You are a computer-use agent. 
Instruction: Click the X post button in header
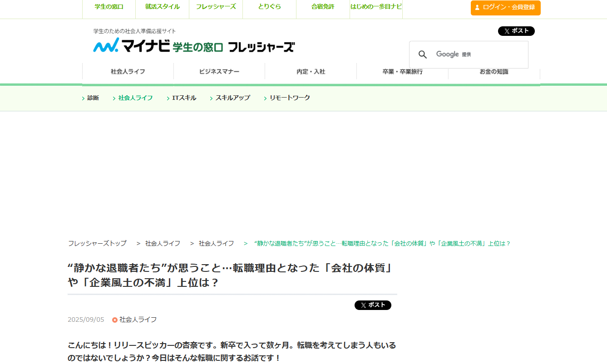point(516,31)
